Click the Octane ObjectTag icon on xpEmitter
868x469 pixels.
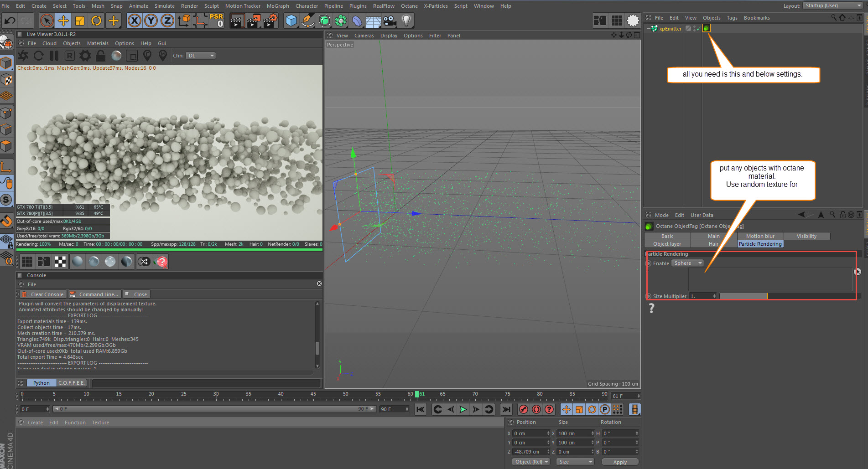click(x=706, y=28)
